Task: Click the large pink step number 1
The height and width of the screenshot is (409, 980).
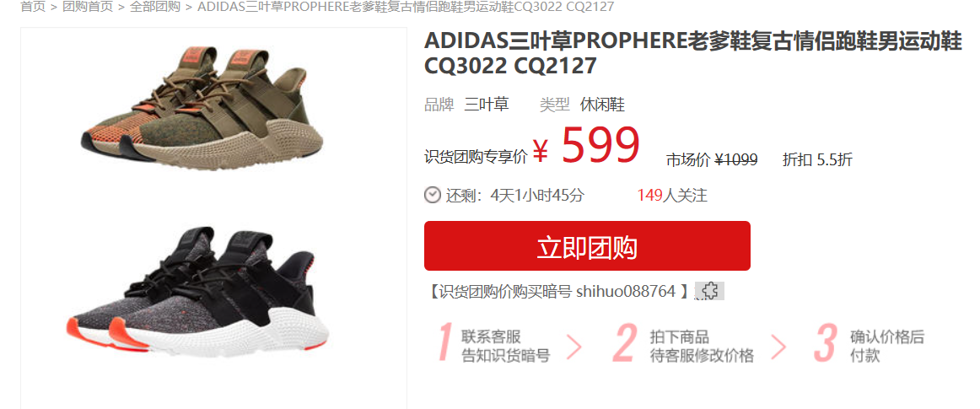Action: click(x=444, y=342)
